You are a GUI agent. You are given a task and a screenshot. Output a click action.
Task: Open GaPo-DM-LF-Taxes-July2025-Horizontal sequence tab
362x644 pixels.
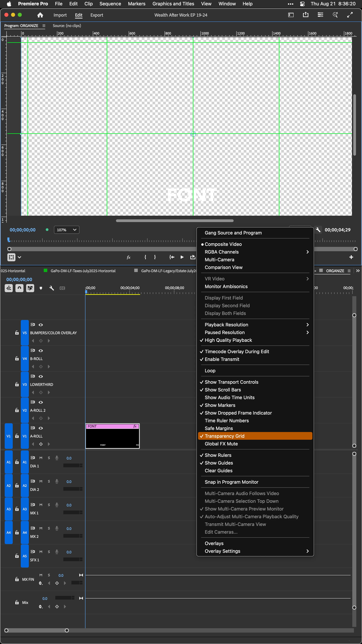click(x=83, y=271)
